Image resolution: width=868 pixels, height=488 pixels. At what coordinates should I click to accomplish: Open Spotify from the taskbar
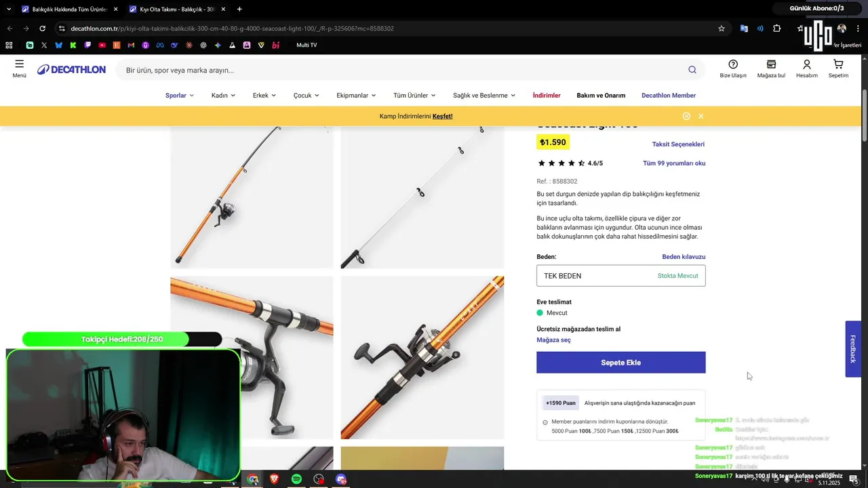point(296,479)
